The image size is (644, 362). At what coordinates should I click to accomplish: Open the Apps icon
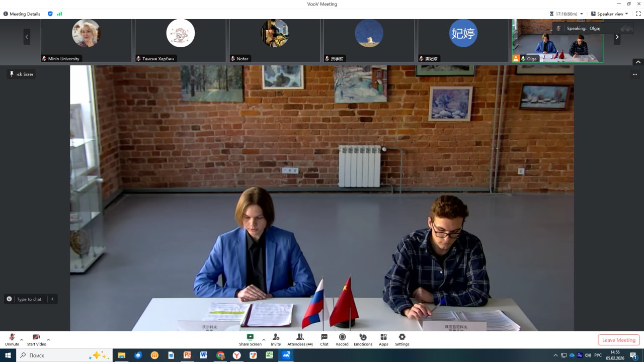coord(383,337)
